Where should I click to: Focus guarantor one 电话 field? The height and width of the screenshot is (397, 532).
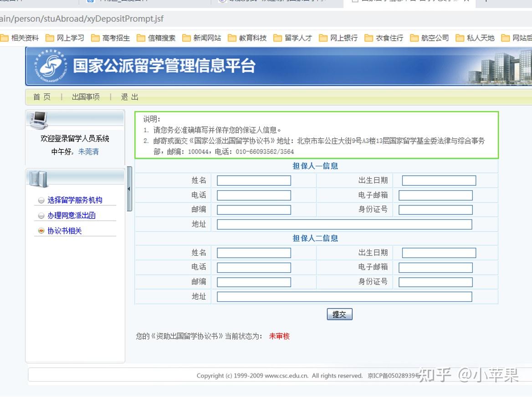pyautogui.click(x=254, y=195)
